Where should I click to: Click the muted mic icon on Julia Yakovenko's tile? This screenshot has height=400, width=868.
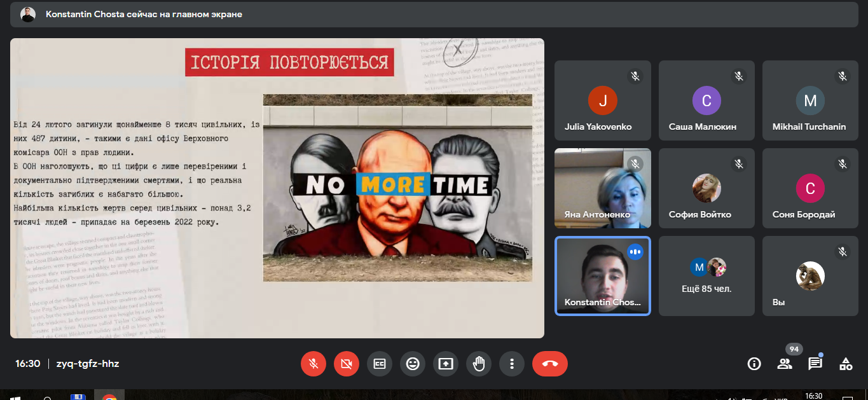point(635,76)
